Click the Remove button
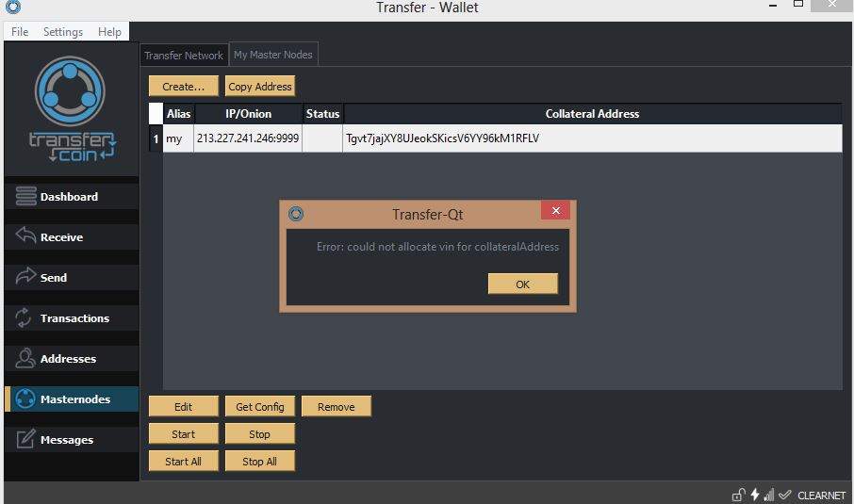Screen dimensions: 854x504 (337, 407)
